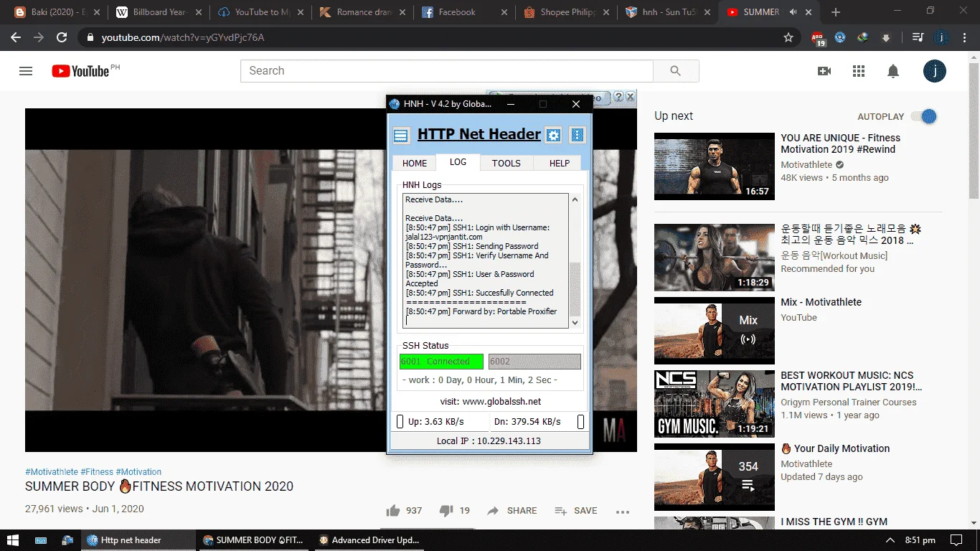This screenshot has width=980, height=551.
Task: Select the LOG tab in HNH
Action: [458, 162]
